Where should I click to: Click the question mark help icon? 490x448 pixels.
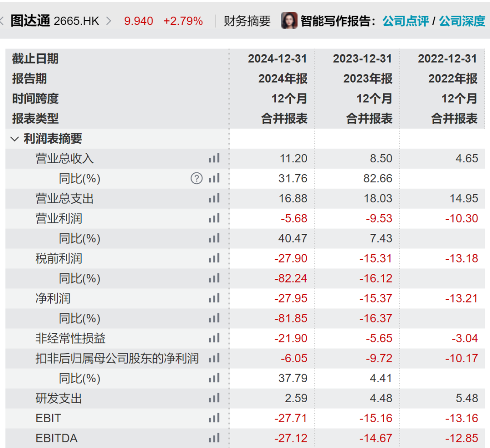point(196,178)
